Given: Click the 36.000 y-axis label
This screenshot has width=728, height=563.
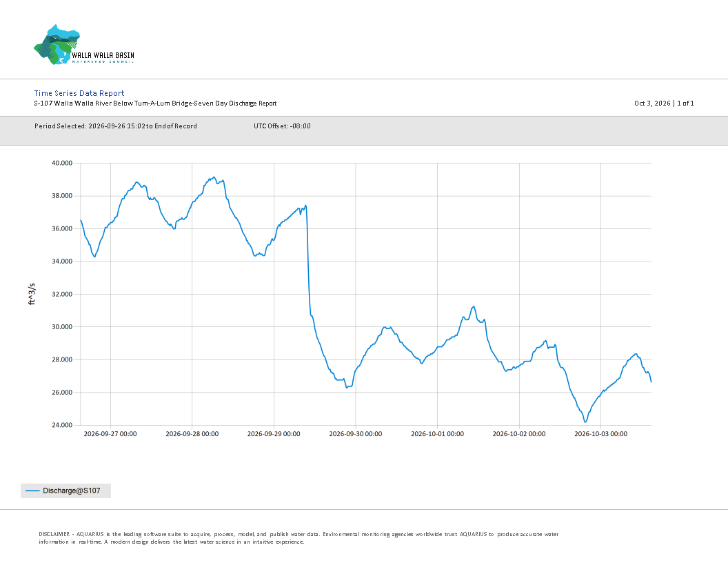Looking at the screenshot, I should click(62, 228).
